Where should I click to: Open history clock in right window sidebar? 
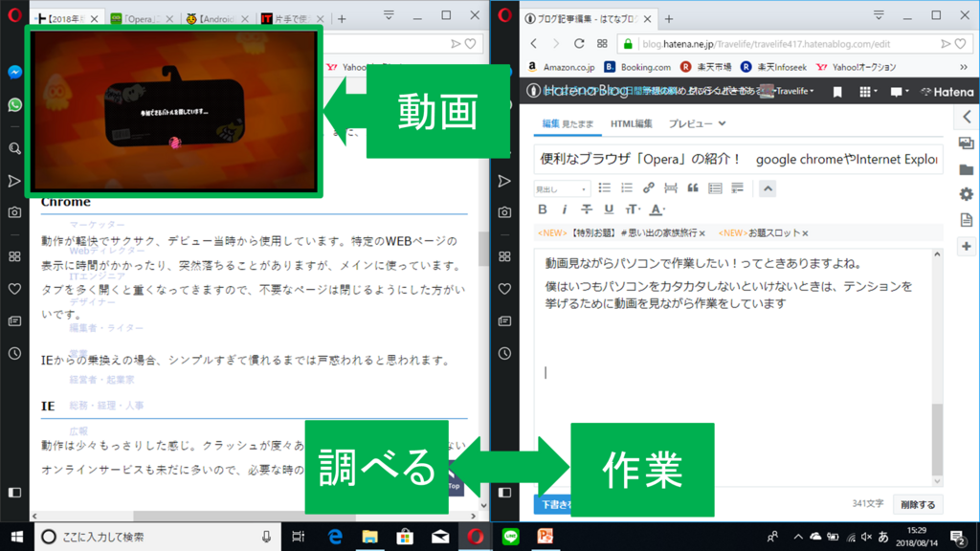505,354
